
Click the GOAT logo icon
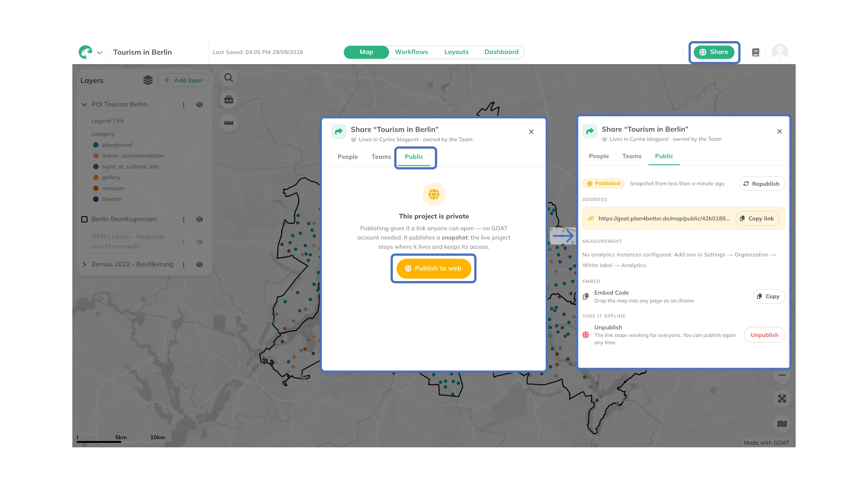[86, 52]
